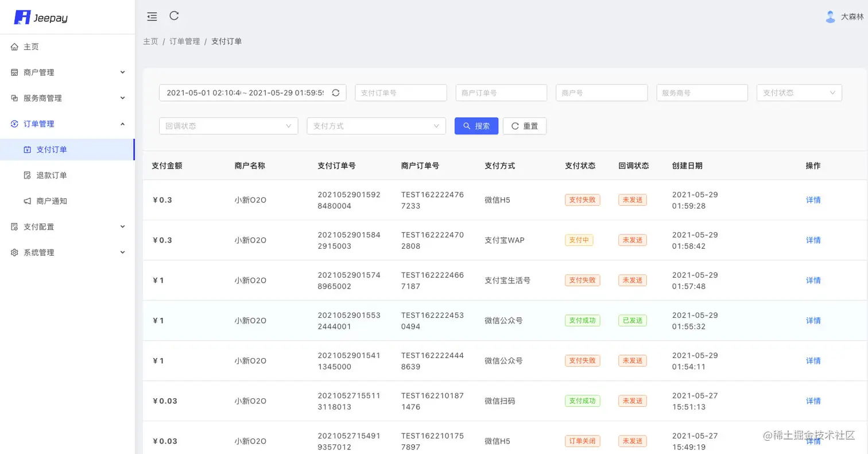
Task: Open 退款订单 in the sidebar
Action: point(67,175)
